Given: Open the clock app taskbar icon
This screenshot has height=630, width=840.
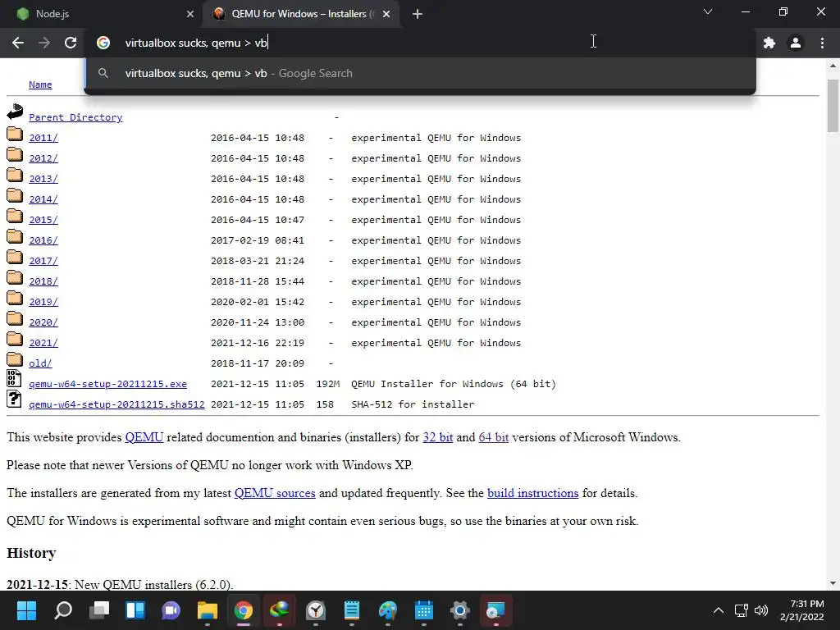Looking at the screenshot, I should (x=316, y=610).
